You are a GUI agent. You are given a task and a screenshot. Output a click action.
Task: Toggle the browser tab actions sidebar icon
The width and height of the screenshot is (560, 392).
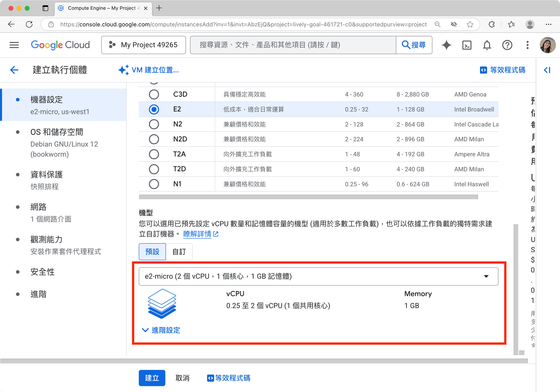coord(45,8)
